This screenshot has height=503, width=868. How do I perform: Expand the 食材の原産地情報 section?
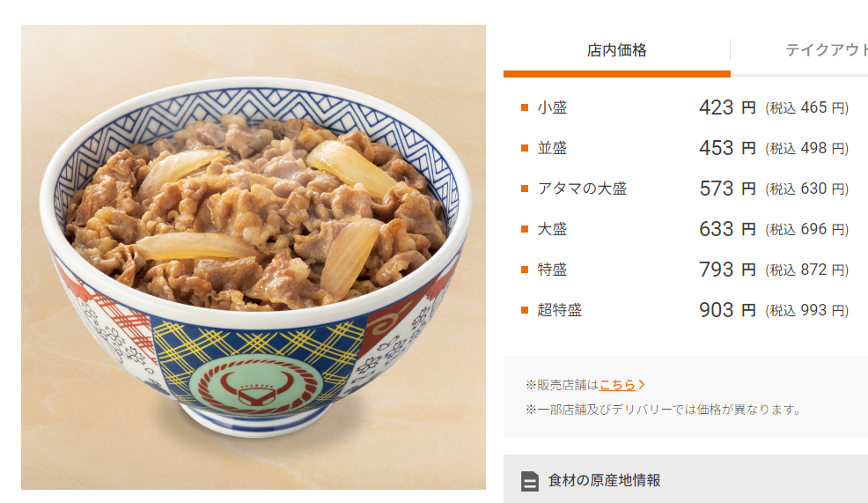click(685, 479)
